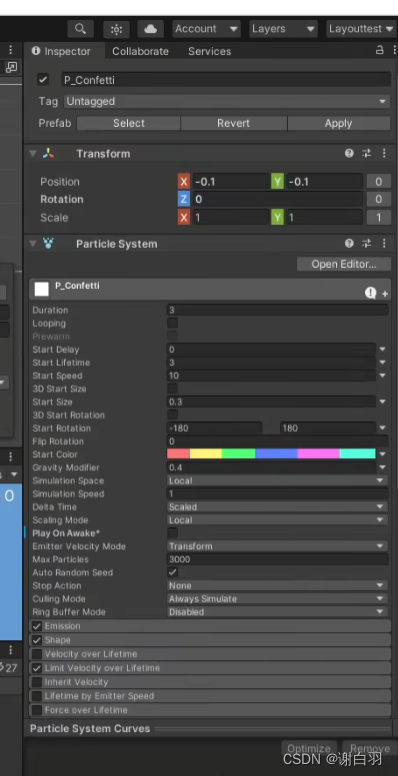Click the cloud services icon
The height and width of the screenshot is (776, 398).
(x=150, y=29)
